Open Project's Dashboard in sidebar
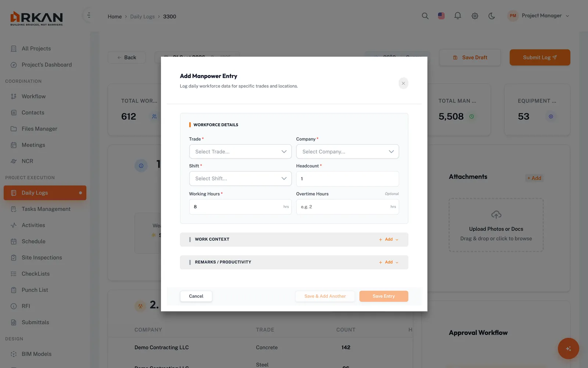Viewport: 588px width, 368px height. point(45,65)
